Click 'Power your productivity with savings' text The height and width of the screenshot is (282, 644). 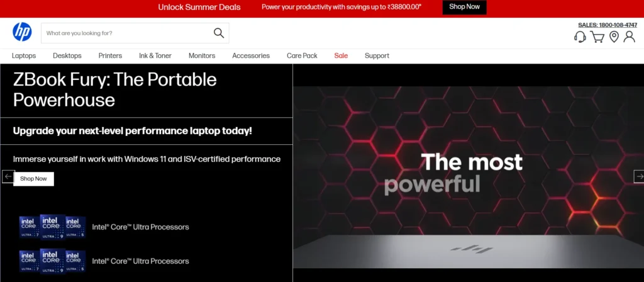coord(341,7)
